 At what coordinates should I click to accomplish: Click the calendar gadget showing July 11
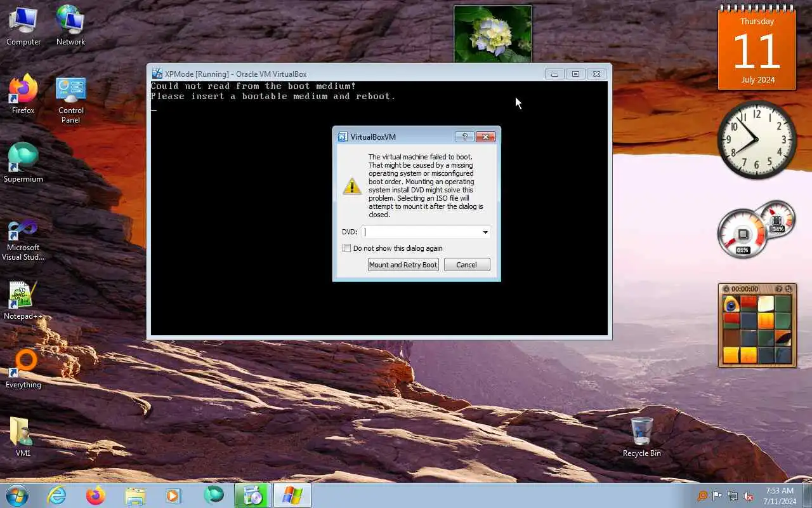(x=757, y=50)
